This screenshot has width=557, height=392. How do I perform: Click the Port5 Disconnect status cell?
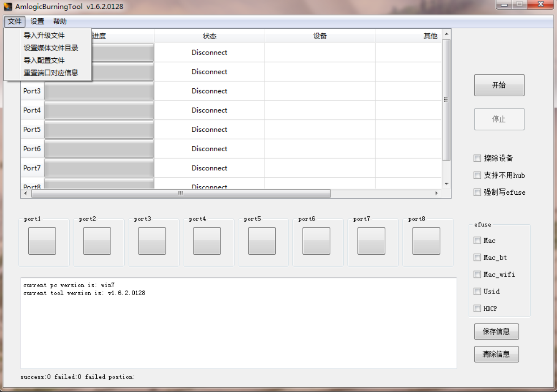click(209, 130)
